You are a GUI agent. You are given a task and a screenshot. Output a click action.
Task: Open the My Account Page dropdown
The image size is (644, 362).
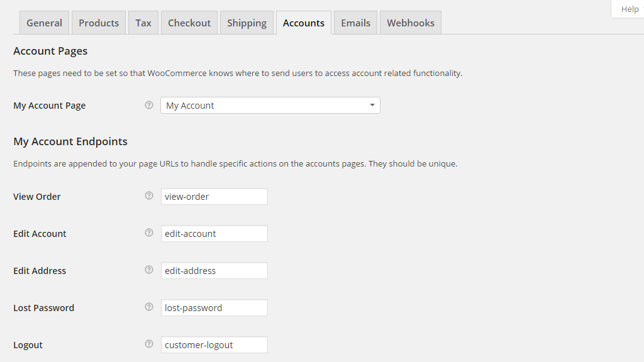pyautogui.click(x=270, y=105)
